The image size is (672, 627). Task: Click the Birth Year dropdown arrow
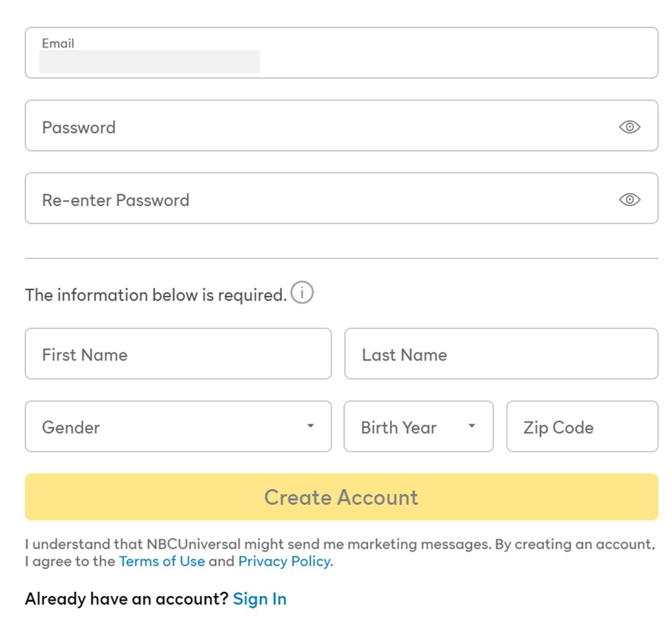[x=471, y=426]
